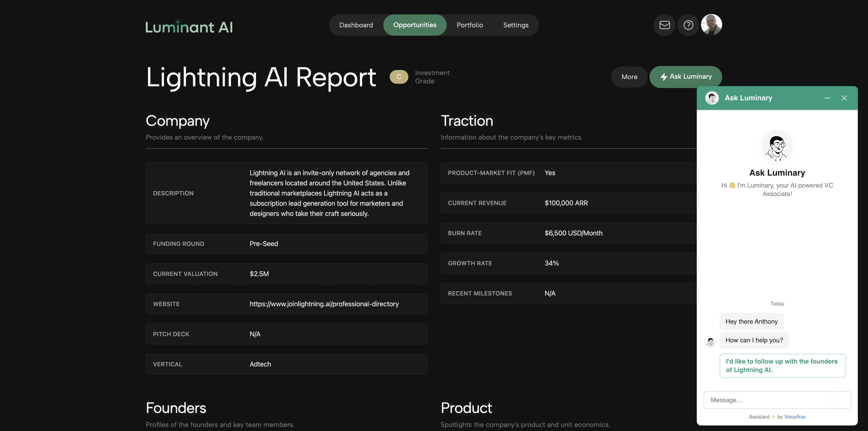Close the Ask Luminary chat panel
This screenshot has height=431, width=868.
[x=844, y=98]
